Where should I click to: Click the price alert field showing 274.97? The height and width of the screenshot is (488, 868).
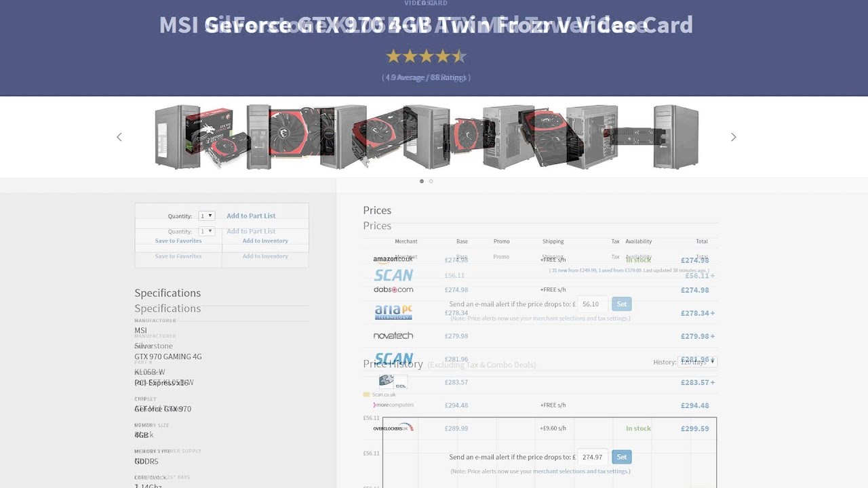click(x=592, y=457)
